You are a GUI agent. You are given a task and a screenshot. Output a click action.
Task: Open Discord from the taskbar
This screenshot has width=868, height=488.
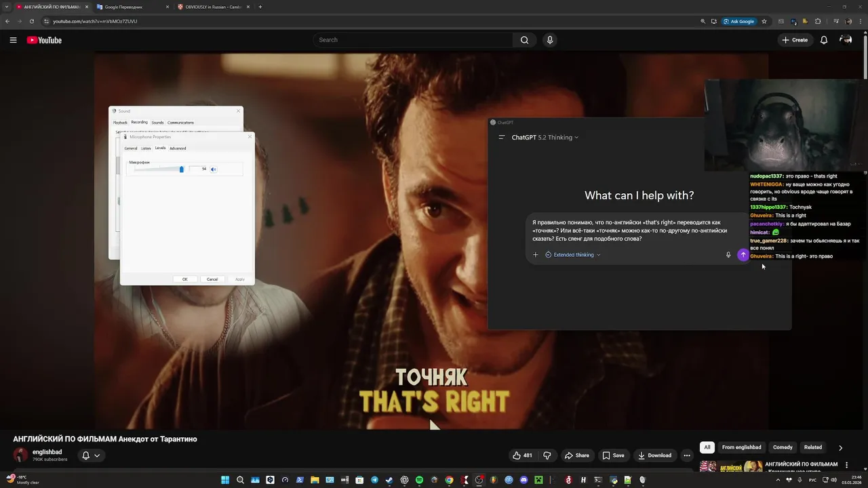point(524,480)
